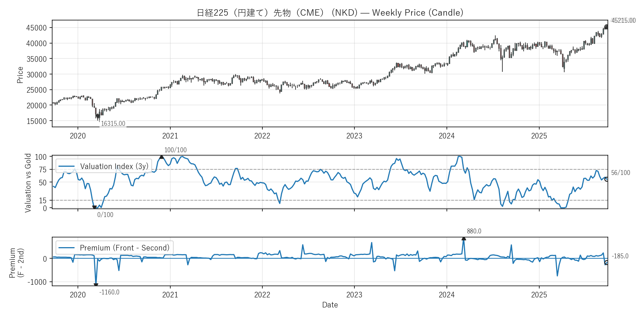Click the Valuation Index (3y) legend text
This screenshot has width=644, height=316.
[x=114, y=166]
